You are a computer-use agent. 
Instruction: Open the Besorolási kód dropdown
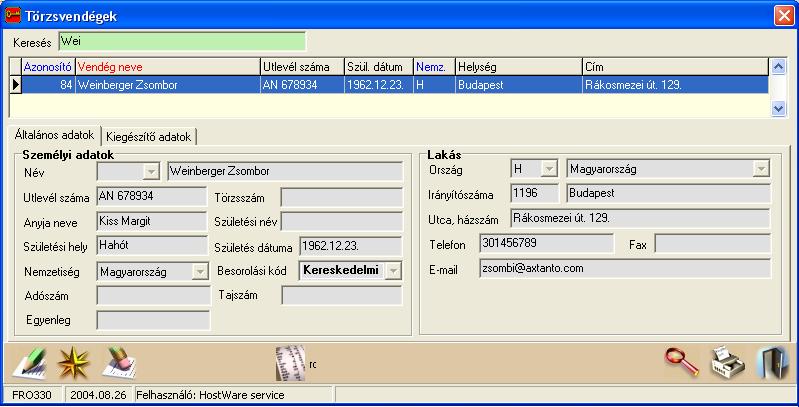click(393, 271)
